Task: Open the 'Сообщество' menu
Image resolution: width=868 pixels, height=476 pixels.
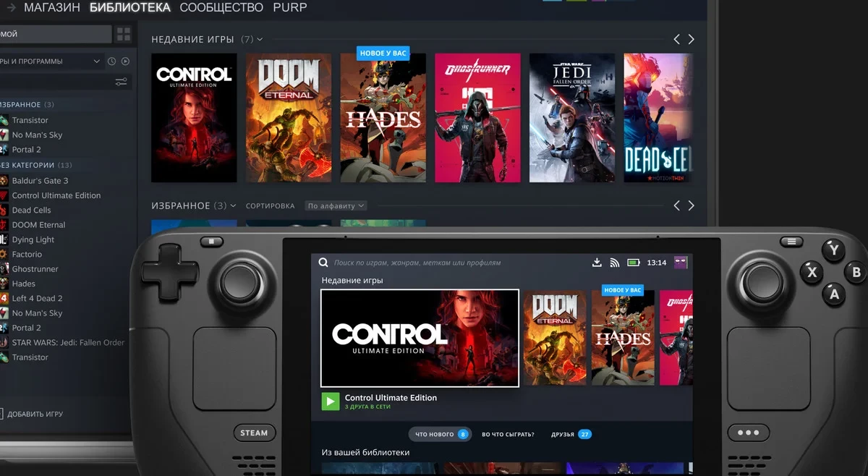Action: [x=221, y=8]
